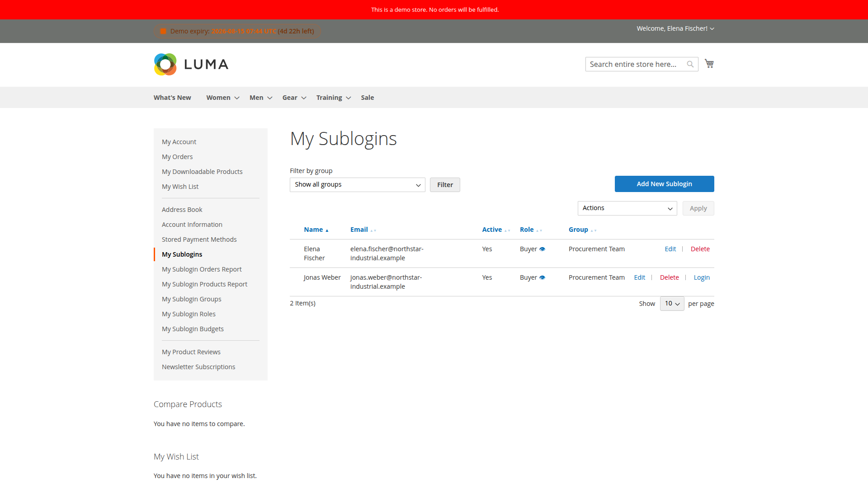Open My Product Reviews in sidebar

coord(191,352)
